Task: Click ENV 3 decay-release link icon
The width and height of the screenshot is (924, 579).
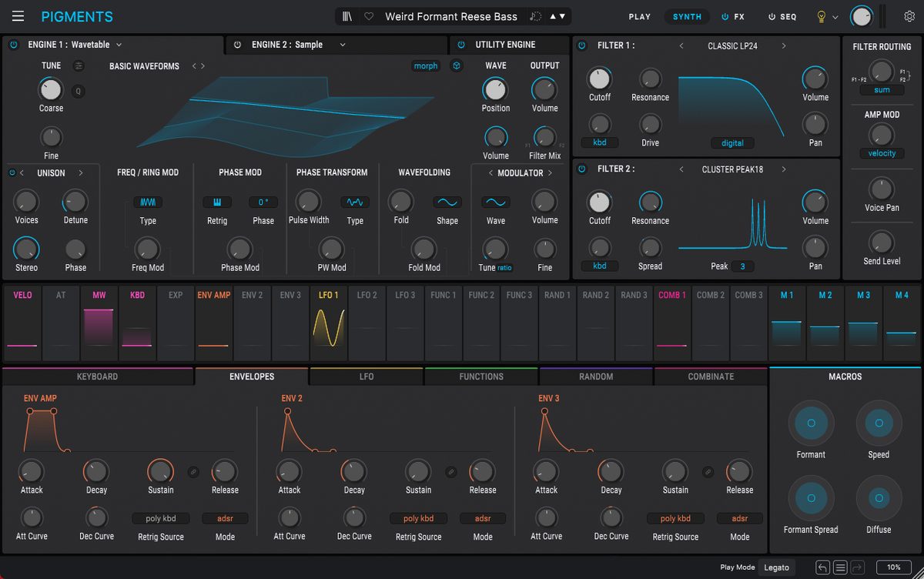Action: click(x=708, y=472)
